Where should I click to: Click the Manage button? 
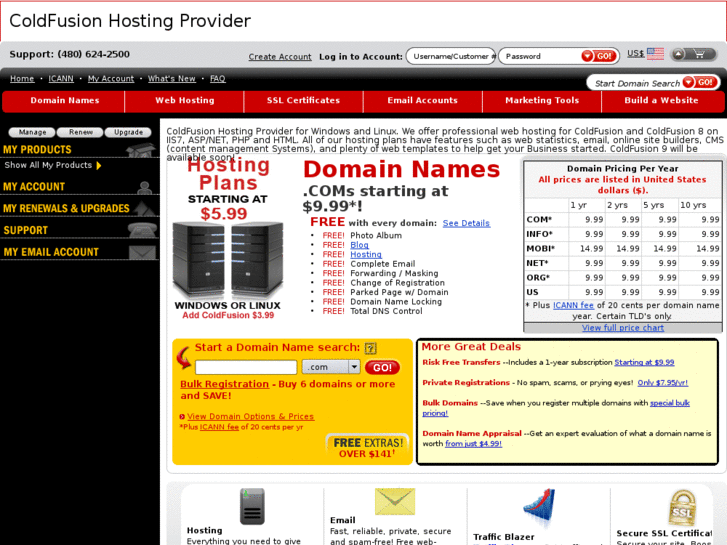tap(32, 132)
